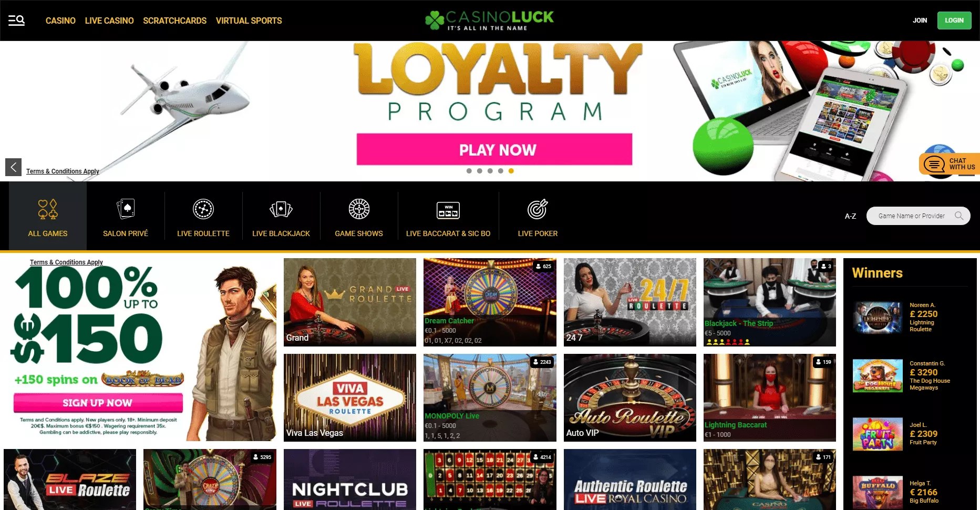
Task: Open the Chat With Us bubble
Action: pyautogui.click(x=950, y=164)
